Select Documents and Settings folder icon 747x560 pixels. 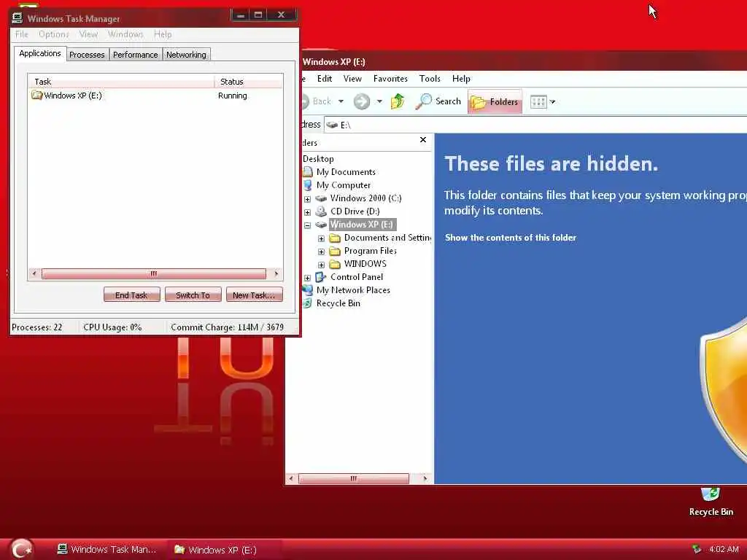pos(335,238)
